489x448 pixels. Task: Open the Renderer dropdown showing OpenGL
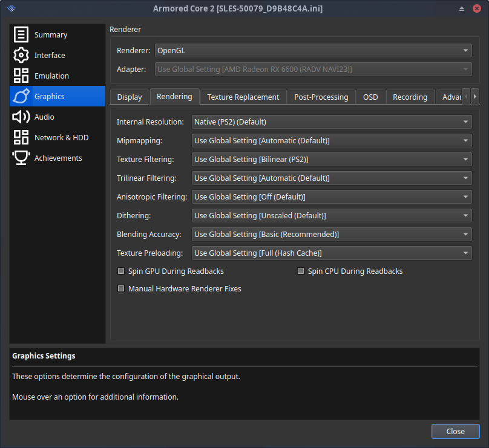[313, 50]
